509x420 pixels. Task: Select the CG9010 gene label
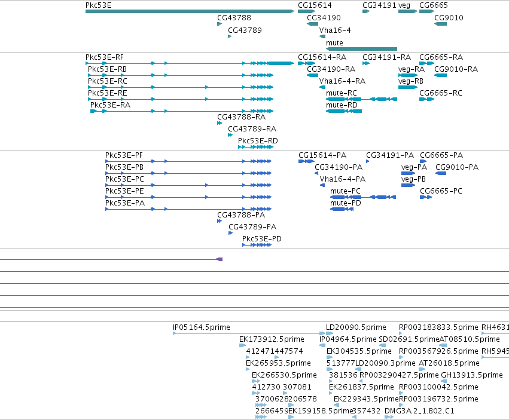point(449,17)
